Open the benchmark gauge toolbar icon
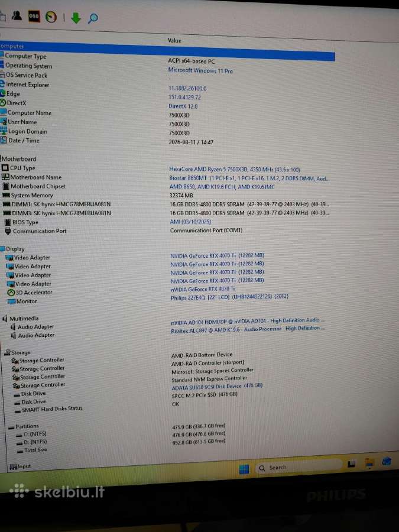The image size is (399, 532). (51, 17)
